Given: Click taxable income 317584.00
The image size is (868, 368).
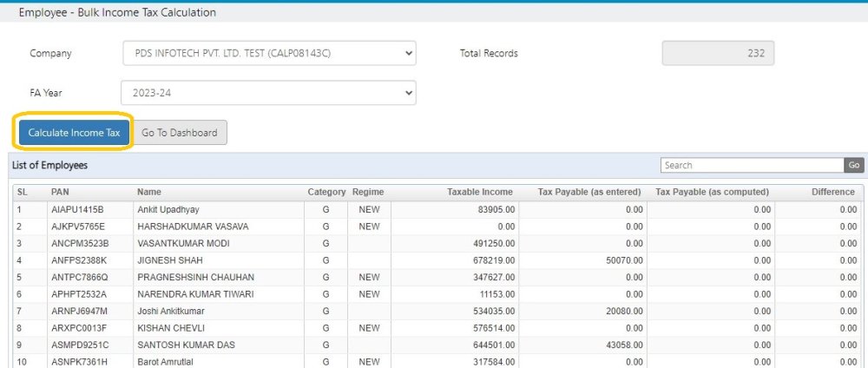Looking at the screenshot, I should click(x=494, y=362).
